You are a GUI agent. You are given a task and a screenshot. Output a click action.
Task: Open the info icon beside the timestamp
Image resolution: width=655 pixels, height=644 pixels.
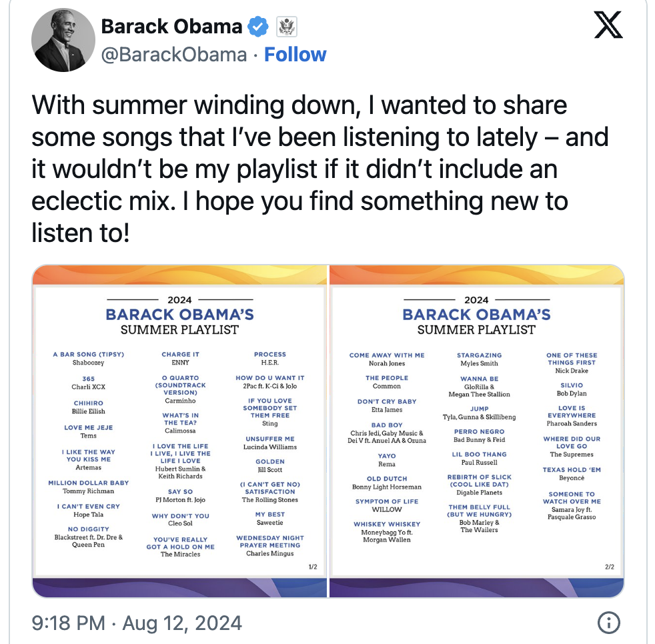pyautogui.click(x=608, y=623)
